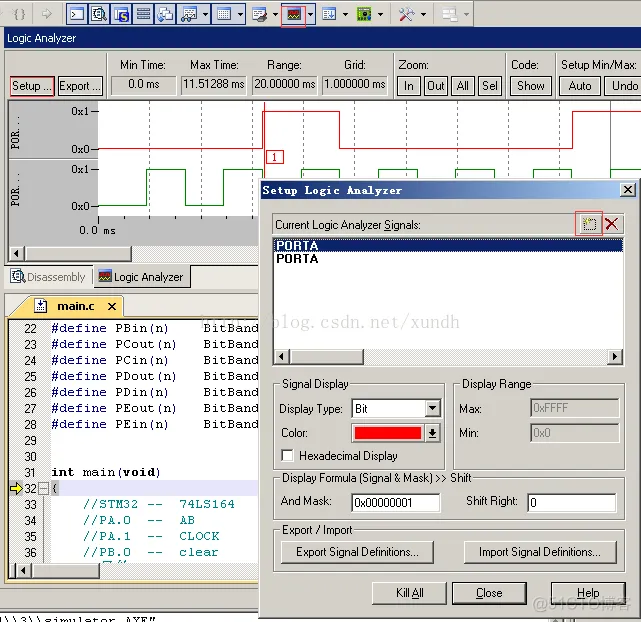Delete selected signal with red X
Screen dimensions: 641x622
[612, 224]
